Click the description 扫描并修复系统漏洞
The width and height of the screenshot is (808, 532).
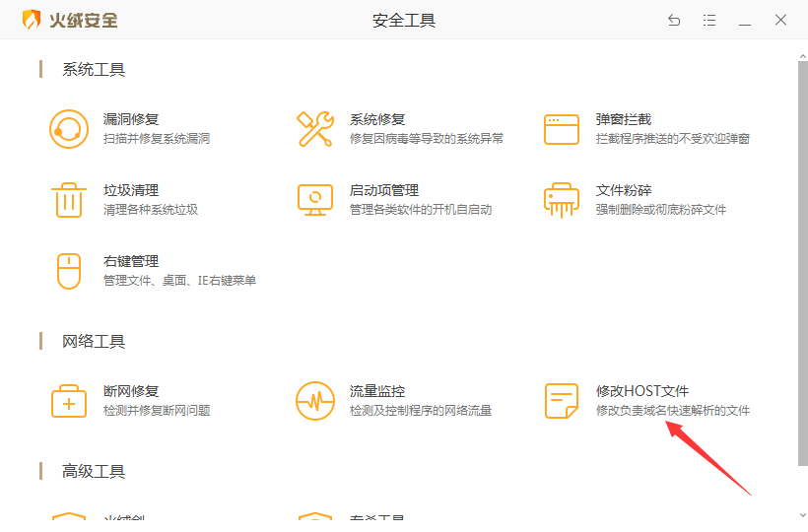pyautogui.click(x=157, y=139)
